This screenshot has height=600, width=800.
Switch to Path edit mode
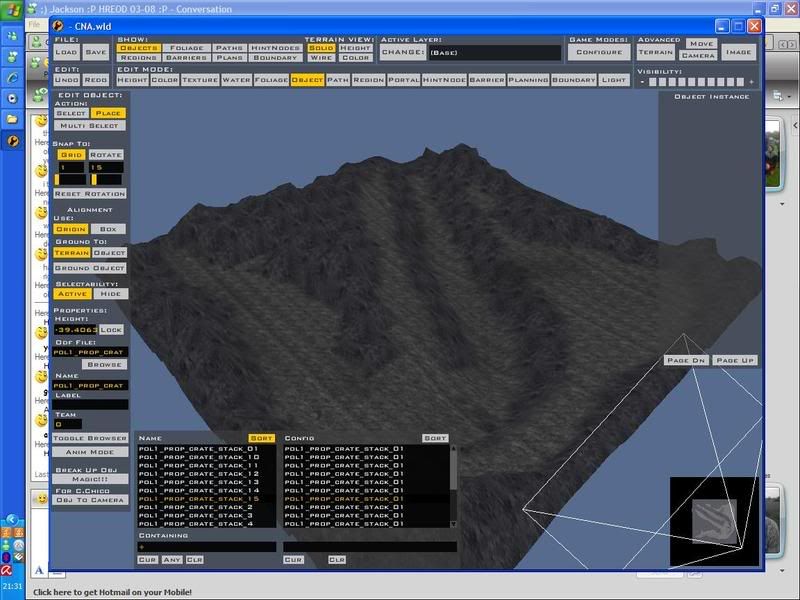[338, 80]
